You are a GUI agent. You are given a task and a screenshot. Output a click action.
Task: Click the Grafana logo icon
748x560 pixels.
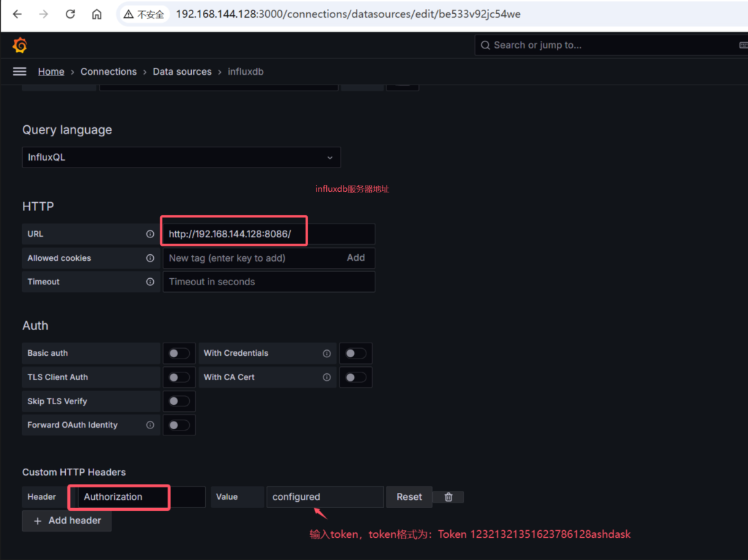coord(19,44)
